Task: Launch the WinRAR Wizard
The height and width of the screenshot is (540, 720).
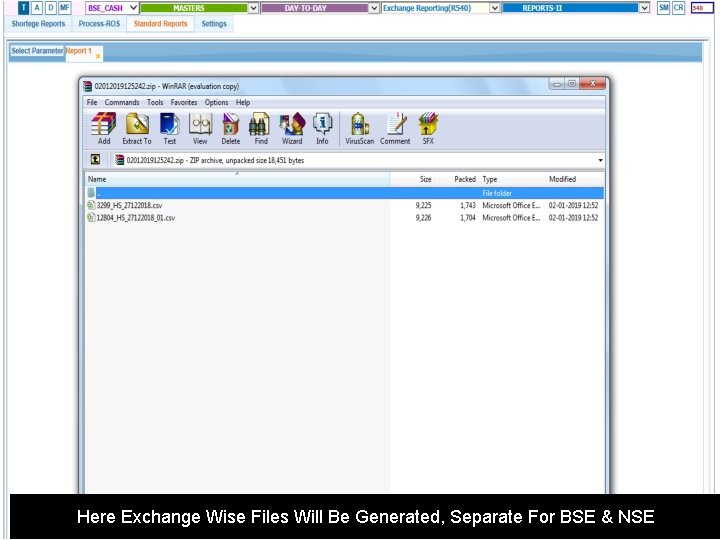Action: [x=292, y=129]
